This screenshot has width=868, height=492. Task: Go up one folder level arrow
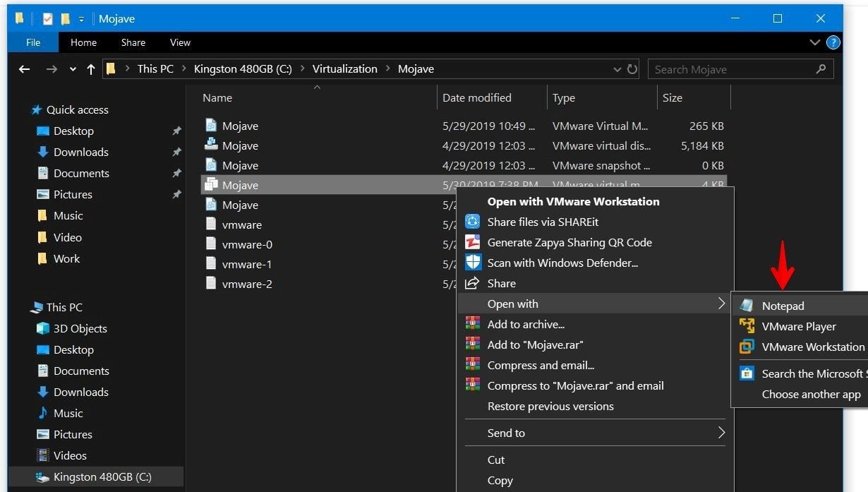pos(90,69)
